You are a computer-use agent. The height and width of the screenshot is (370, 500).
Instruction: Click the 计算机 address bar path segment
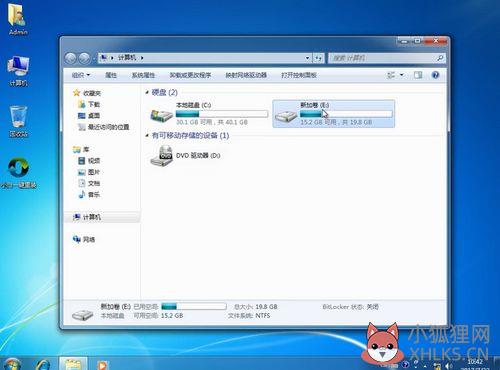point(127,58)
